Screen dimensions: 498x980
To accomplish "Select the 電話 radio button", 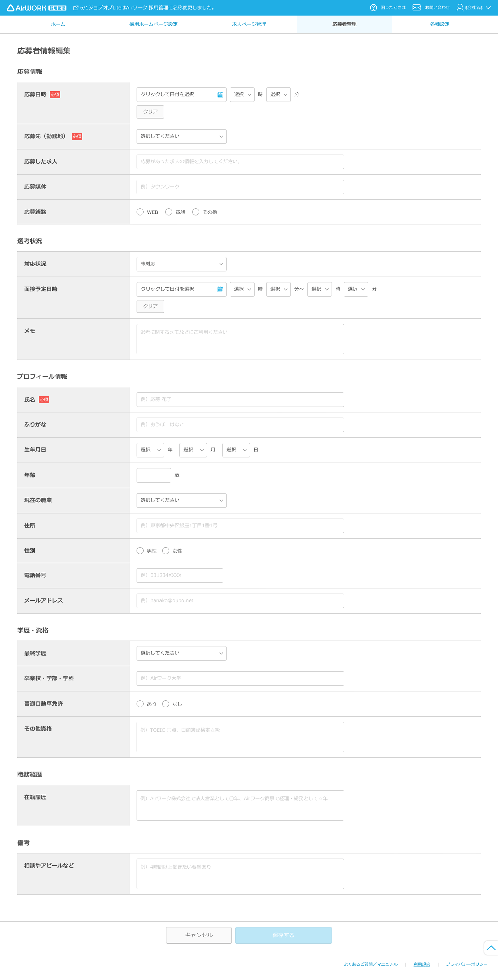I will [x=169, y=212].
